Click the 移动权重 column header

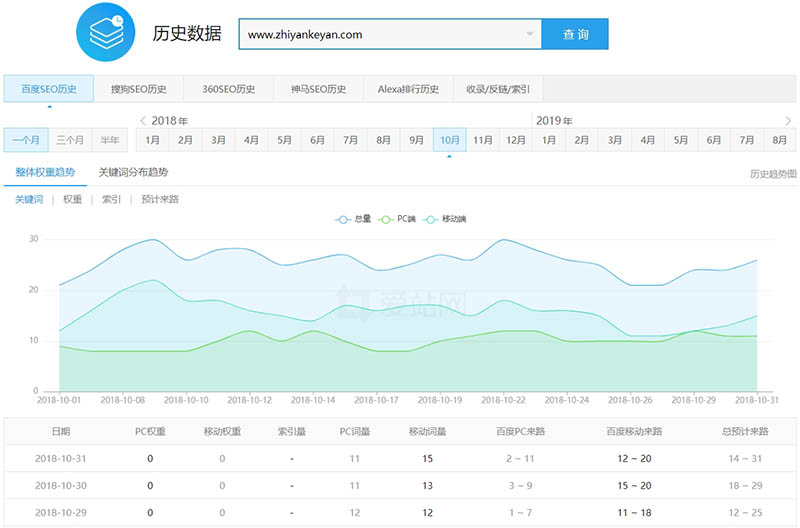point(222,431)
